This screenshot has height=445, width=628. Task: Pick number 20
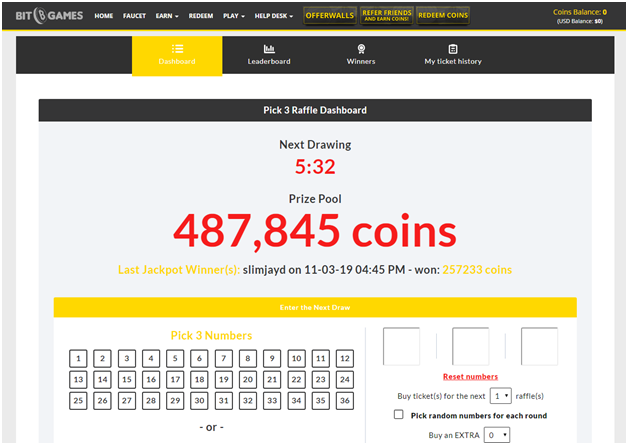[248, 379]
